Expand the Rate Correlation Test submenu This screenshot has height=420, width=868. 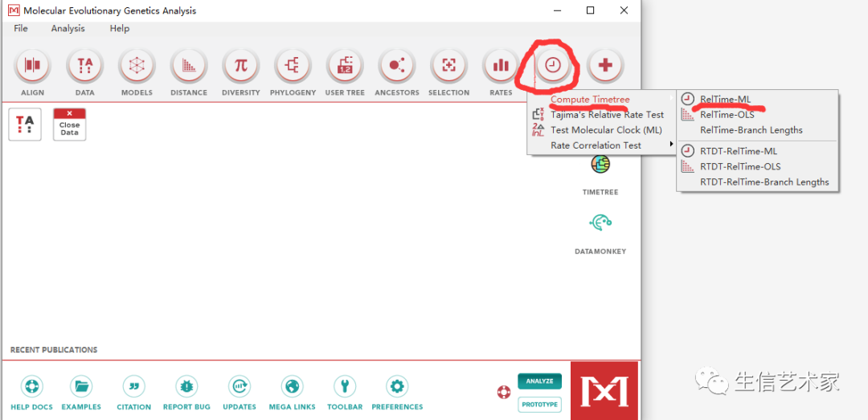pyautogui.click(x=602, y=145)
